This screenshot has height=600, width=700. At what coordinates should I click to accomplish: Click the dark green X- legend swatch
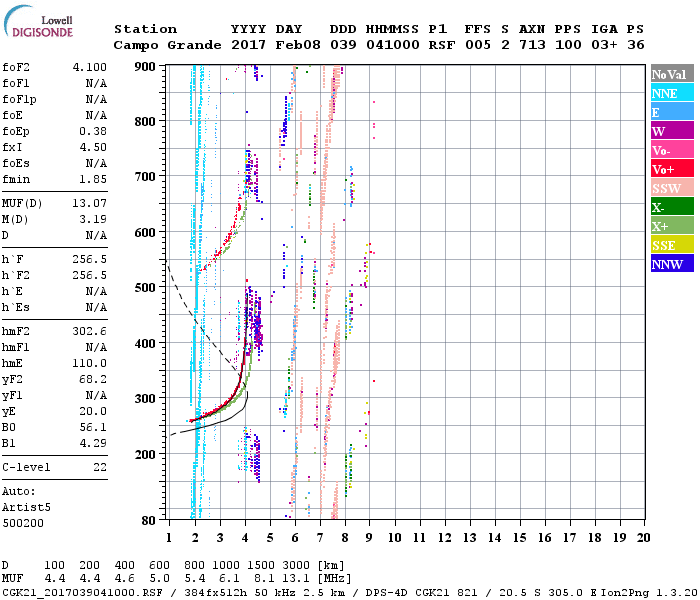(x=670, y=207)
